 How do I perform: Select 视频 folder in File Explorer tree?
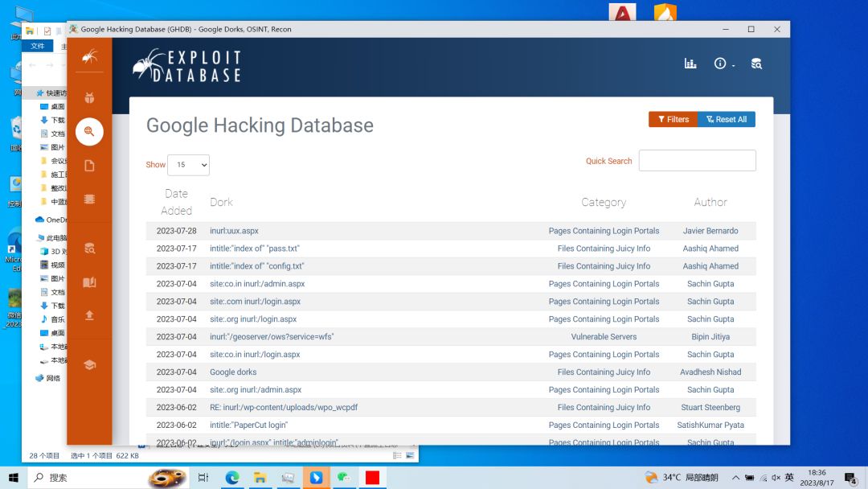point(52,265)
